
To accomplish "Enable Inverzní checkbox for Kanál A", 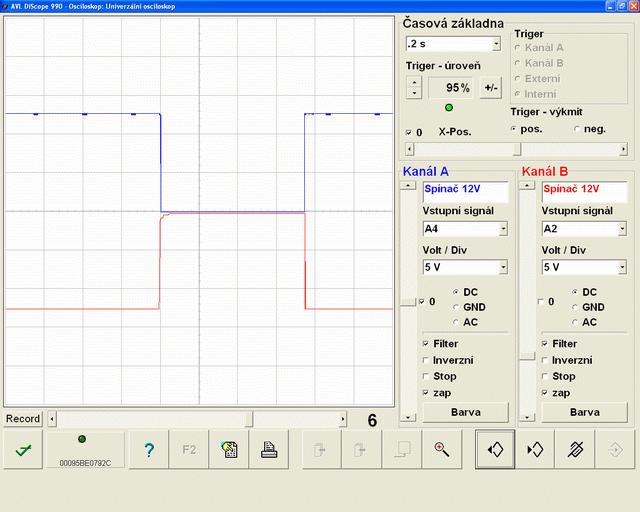I will [x=427, y=360].
